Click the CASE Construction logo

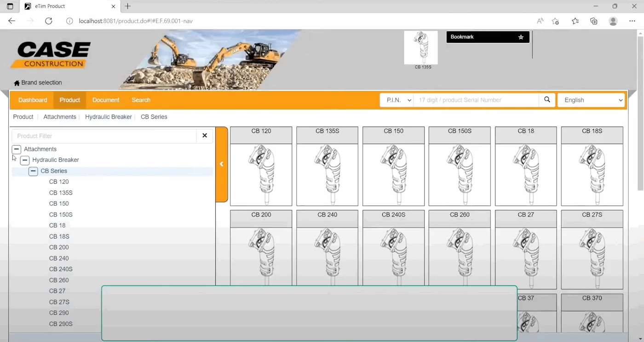(x=51, y=55)
